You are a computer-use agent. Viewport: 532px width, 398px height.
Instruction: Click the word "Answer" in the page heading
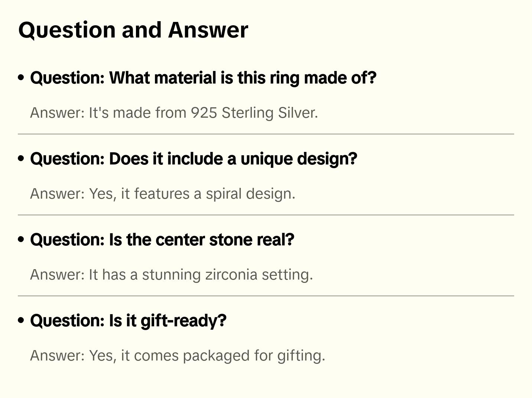(x=208, y=30)
